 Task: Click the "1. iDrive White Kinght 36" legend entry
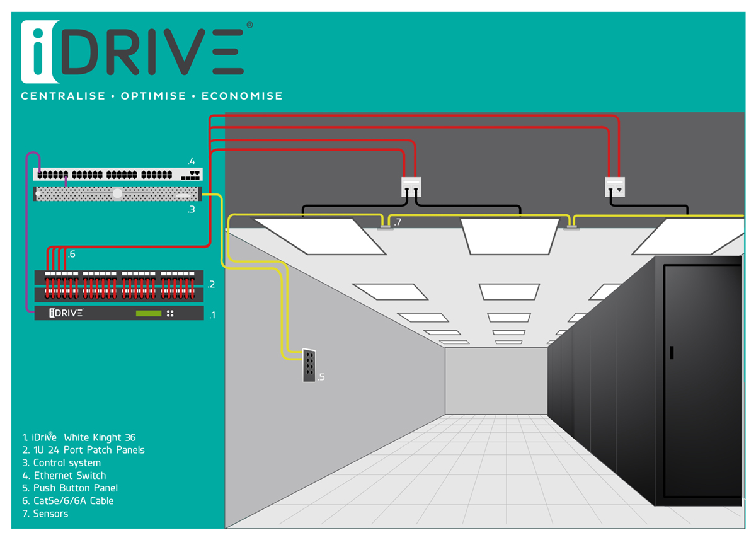pos(79,437)
